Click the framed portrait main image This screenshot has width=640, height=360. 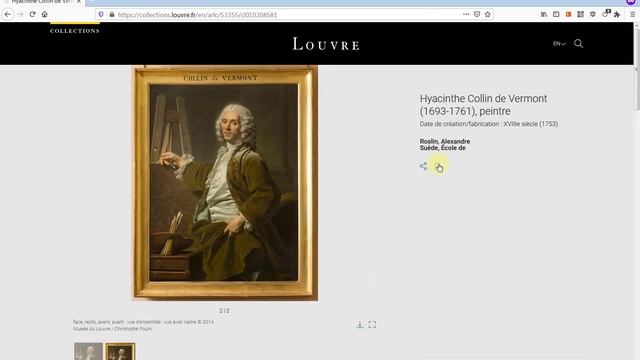pyautogui.click(x=225, y=183)
